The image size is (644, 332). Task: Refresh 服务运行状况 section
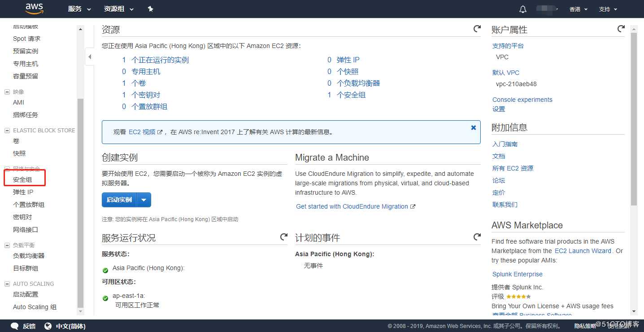pos(284,236)
